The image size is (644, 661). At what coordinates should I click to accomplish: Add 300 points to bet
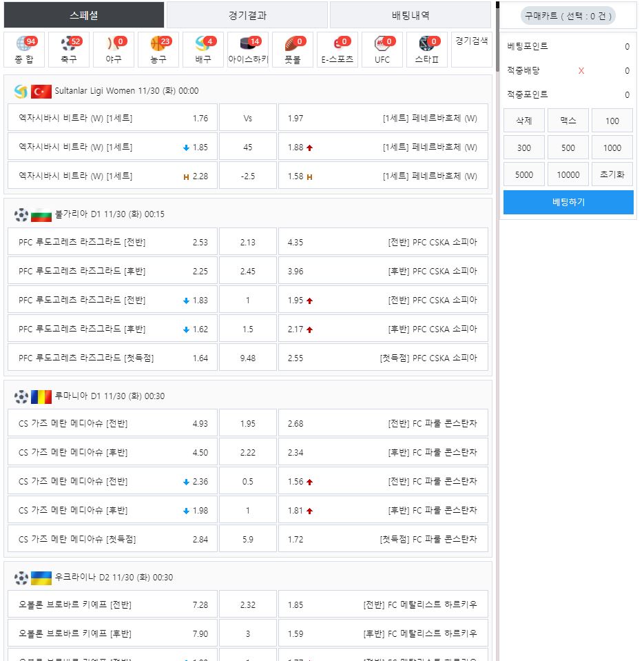point(524,148)
